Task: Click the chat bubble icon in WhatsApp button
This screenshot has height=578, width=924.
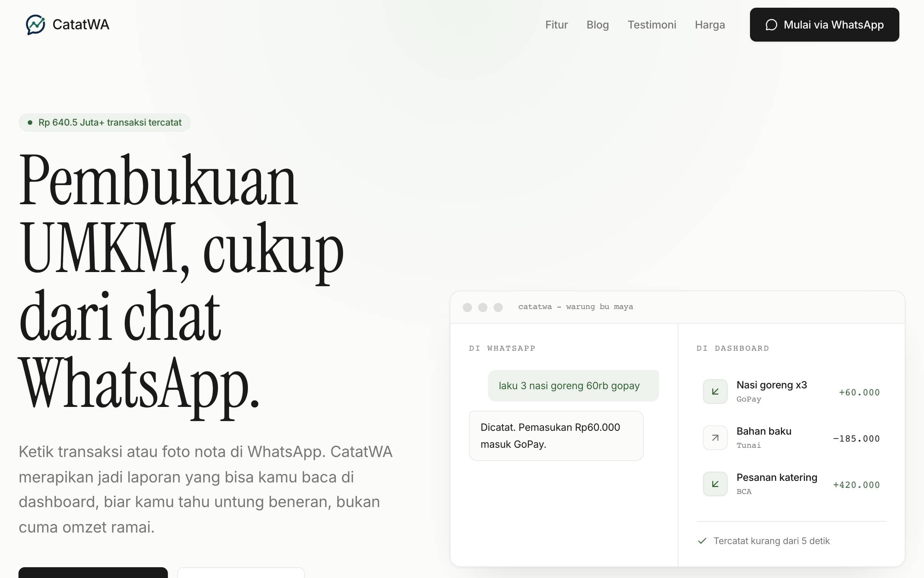Action: [x=771, y=25]
